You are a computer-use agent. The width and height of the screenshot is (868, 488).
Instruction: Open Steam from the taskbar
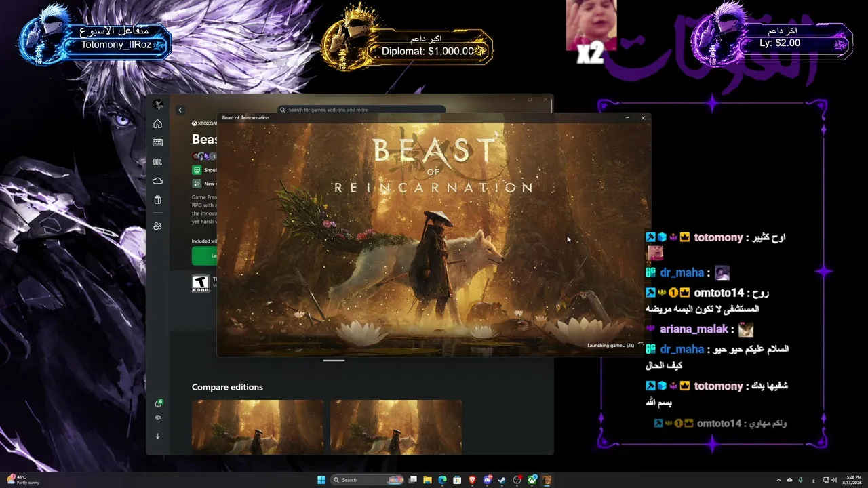[x=502, y=480]
